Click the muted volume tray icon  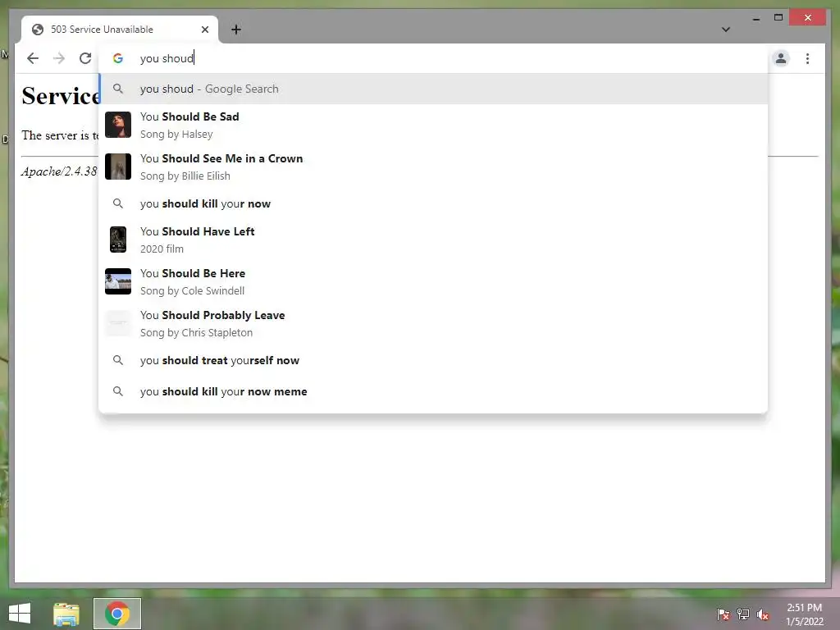763,614
